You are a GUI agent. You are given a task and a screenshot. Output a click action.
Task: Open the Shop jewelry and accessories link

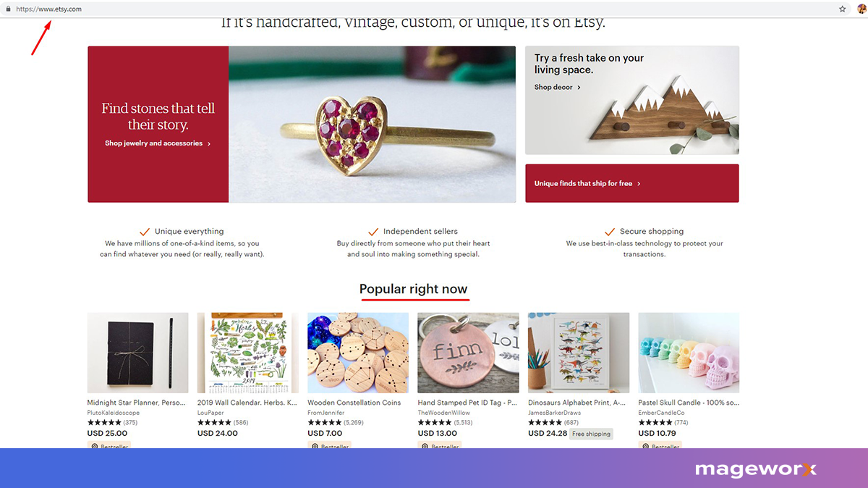158,143
